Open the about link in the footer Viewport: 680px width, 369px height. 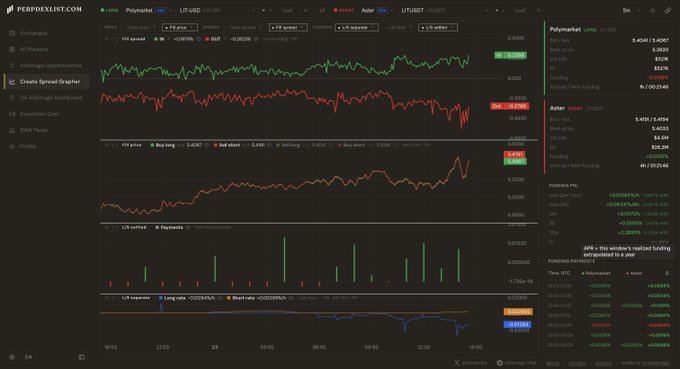[552, 363]
